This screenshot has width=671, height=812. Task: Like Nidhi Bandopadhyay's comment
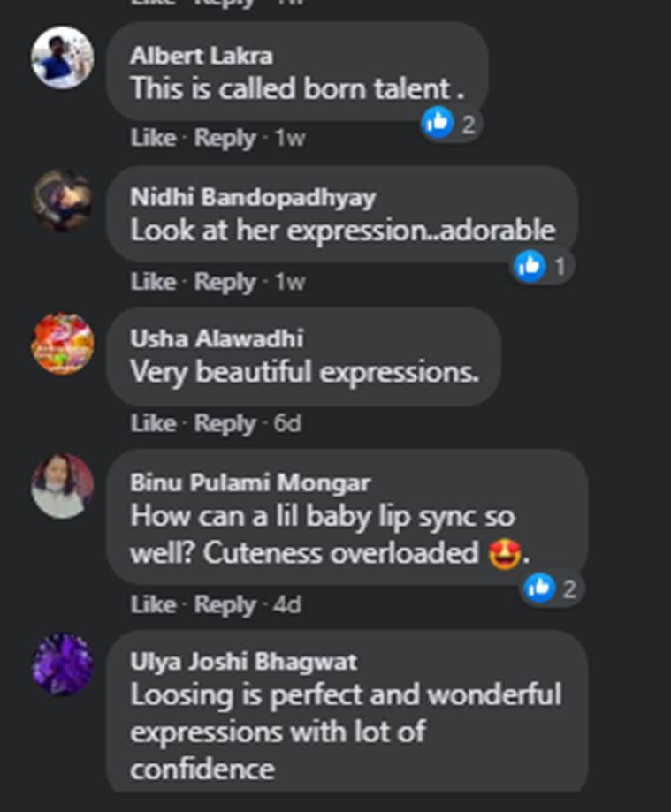tap(153, 282)
